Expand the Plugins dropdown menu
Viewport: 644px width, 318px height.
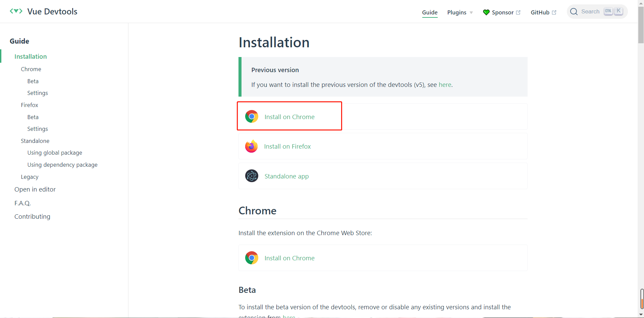coord(460,12)
